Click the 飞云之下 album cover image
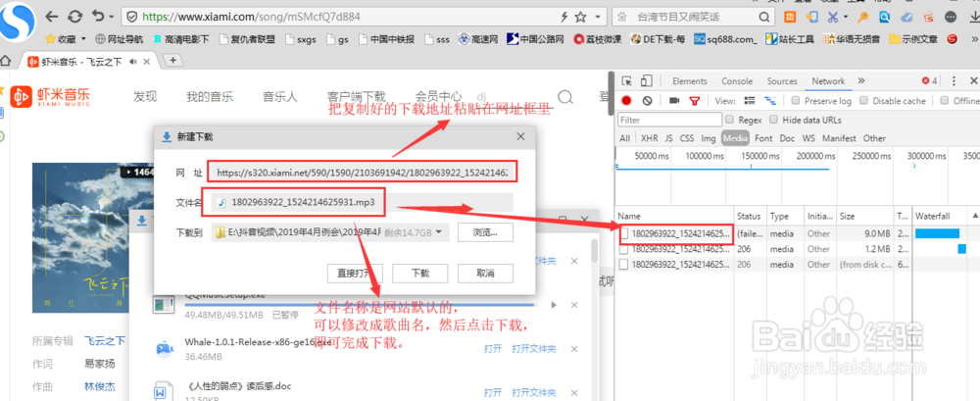This screenshot has width=980, height=401. click(x=78, y=237)
